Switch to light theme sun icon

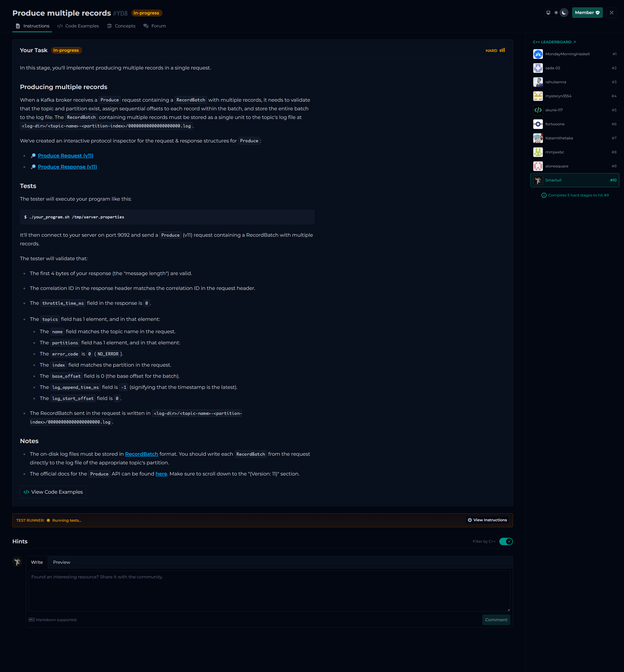[x=556, y=13]
